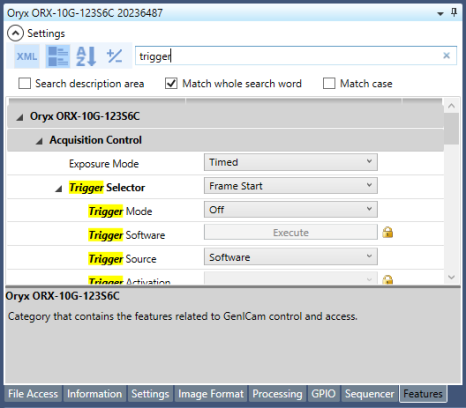Click the feature list scrollbar thumb
The image size is (466, 408).
[x=451, y=129]
